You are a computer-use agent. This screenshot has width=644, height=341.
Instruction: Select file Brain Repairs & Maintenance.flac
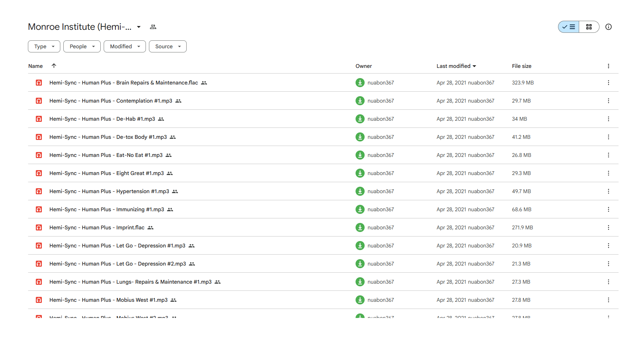[323, 83]
